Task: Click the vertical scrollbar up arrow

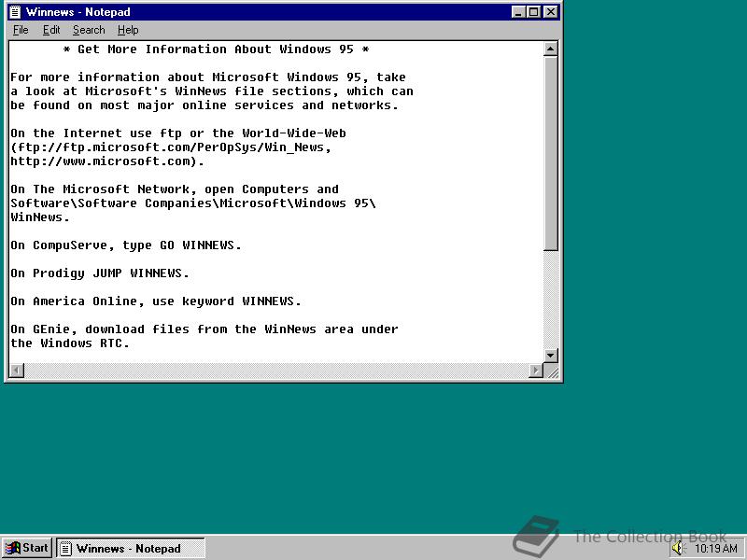Action: pos(550,49)
